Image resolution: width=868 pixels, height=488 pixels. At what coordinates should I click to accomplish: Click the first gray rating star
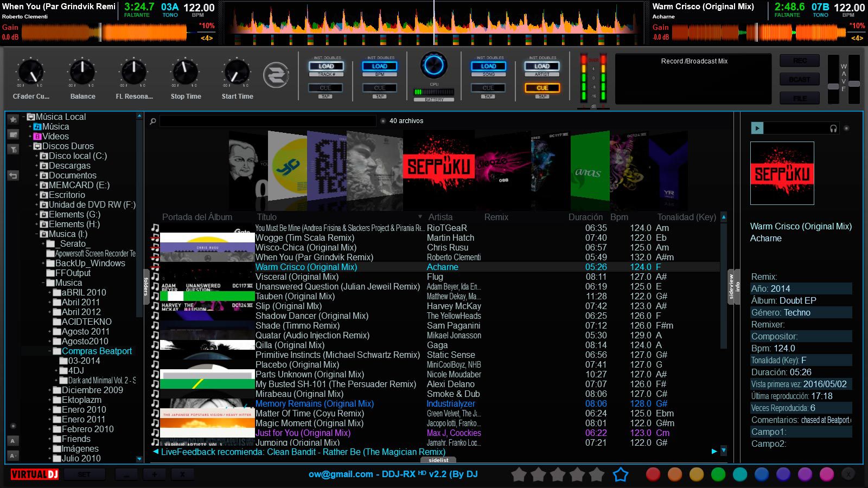tap(519, 475)
